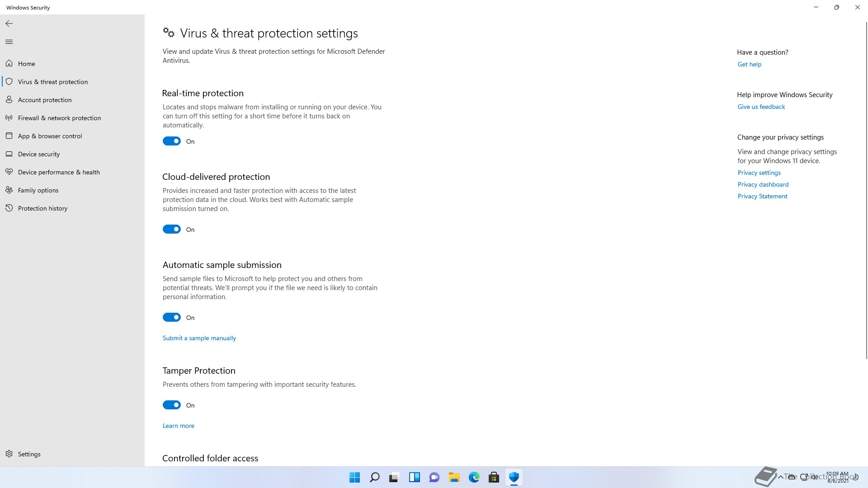Click the Settings gear icon in sidebar
The width and height of the screenshot is (868, 488).
click(9, 454)
